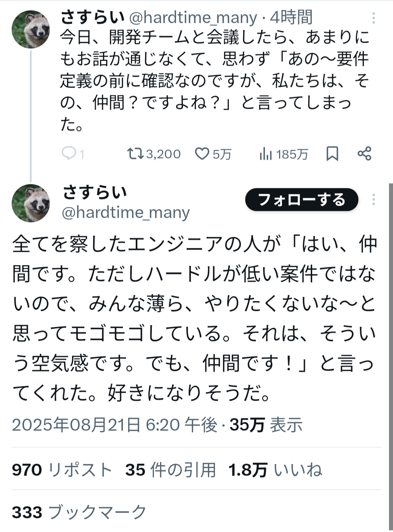
Task: Click the reply icon on first tweet
Action: pos(69,153)
